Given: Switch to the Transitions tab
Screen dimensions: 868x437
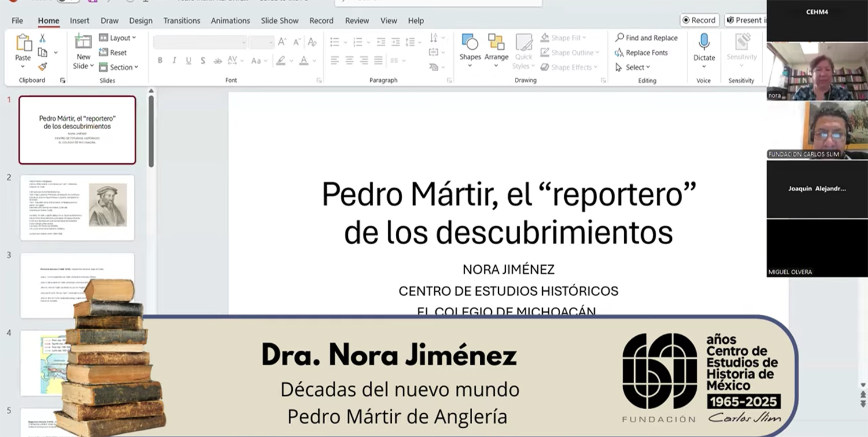Looking at the screenshot, I should click(x=181, y=20).
